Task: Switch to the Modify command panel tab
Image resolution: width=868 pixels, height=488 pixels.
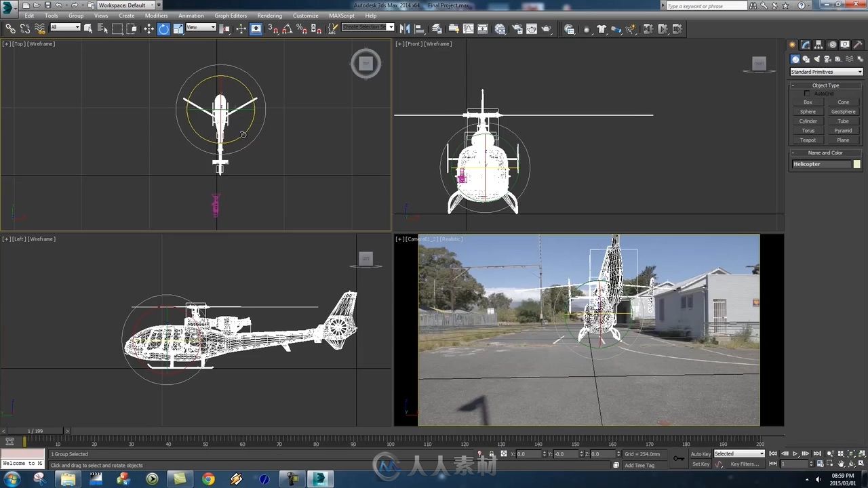Action: [x=805, y=45]
